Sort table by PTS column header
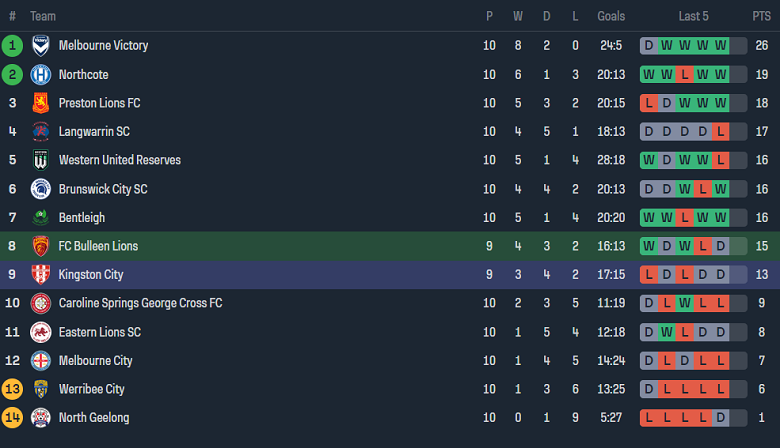This screenshot has width=780, height=448. (761, 17)
